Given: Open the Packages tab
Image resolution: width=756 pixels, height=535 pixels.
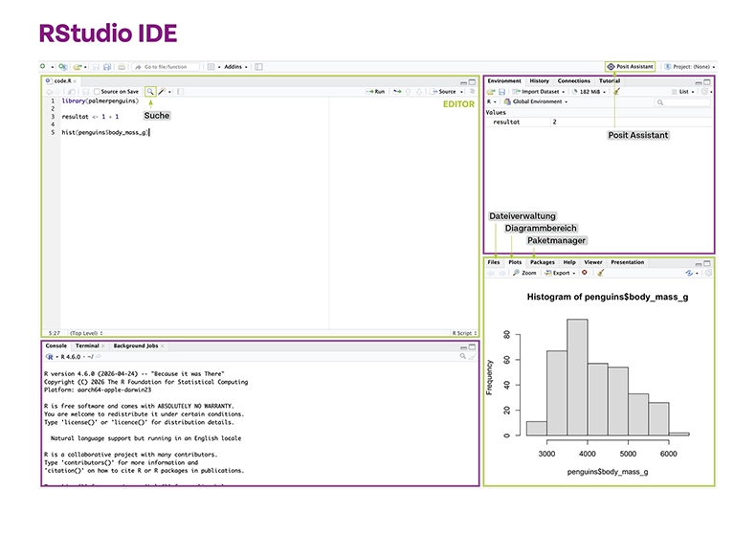Looking at the screenshot, I should (x=543, y=262).
